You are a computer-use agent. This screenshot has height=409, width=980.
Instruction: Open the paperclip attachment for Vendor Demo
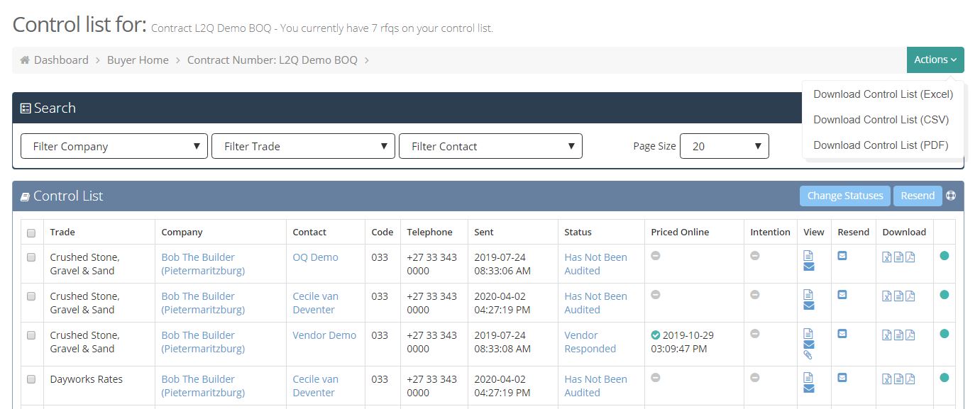808,355
